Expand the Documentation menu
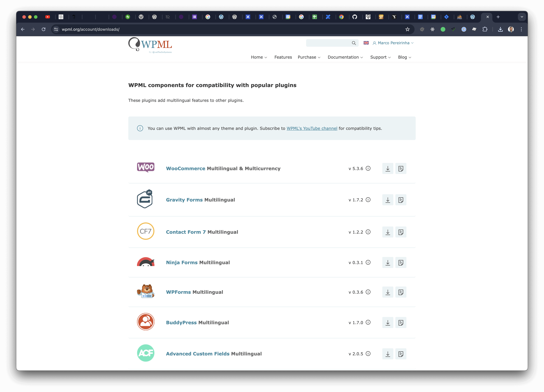This screenshot has width=544, height=392. 345,57
